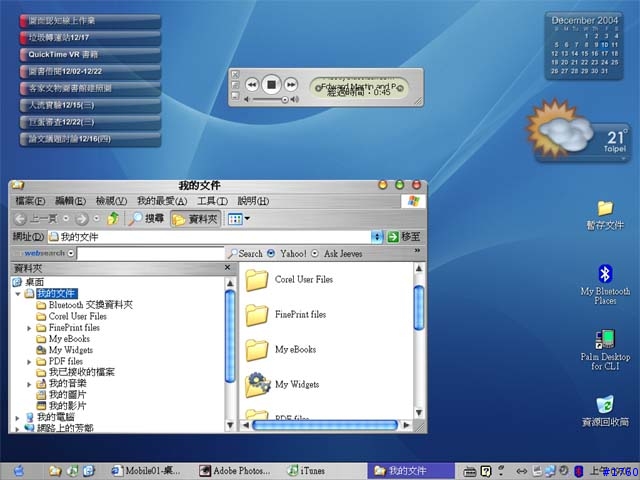Expand the PDF files tree node
This screenshot has width=640, height=480.
click(x=29, y=362)
